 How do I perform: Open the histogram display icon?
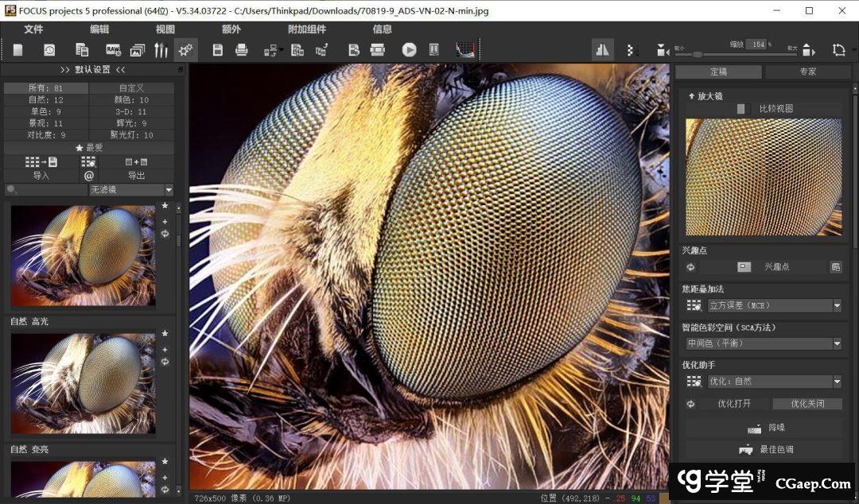pyautogui.click(x=466, y=50)
